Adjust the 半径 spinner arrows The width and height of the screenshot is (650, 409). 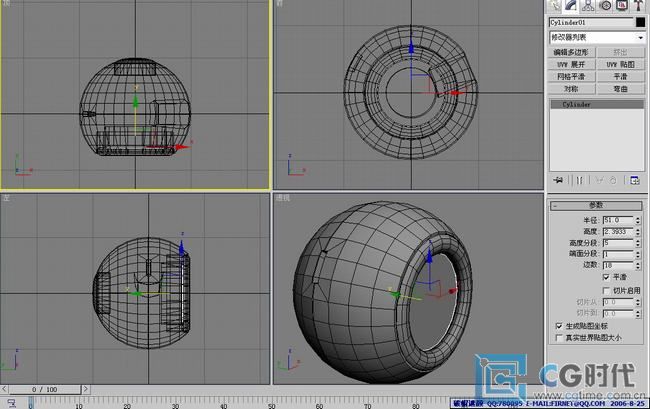click(638, 220)
